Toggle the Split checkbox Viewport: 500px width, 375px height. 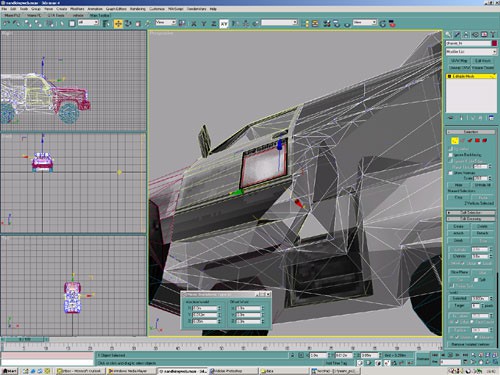(476, 280)
